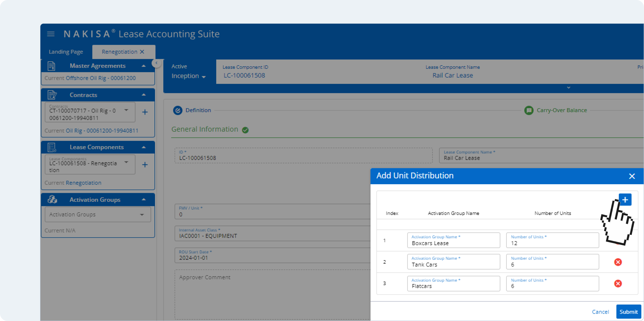Collapse the left sidebar panel
The image size is (644, 321).
(x=156, y=63)
